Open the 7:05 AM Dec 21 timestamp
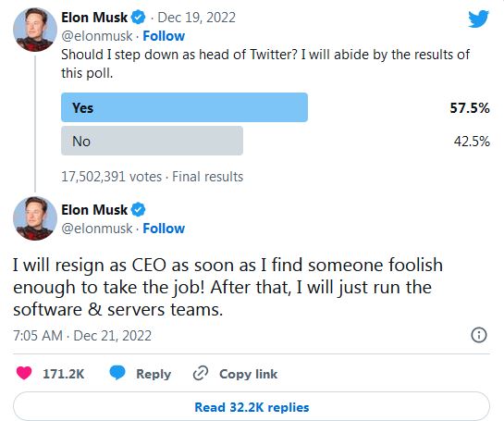Screen dimensions: 504x421 click(82, 336)
